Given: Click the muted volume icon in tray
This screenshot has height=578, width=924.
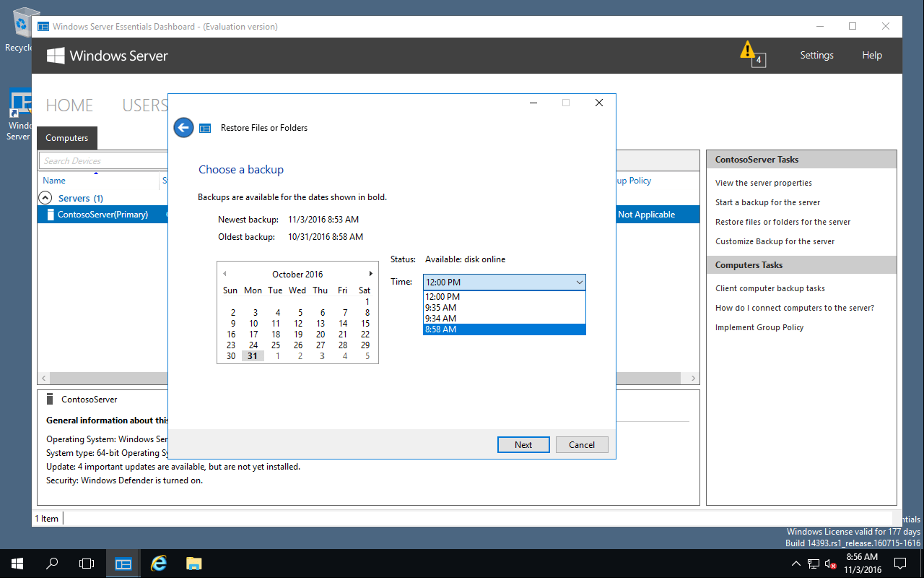Looking at the screenshot, I should pyautogui.click(x=831, y=564).
